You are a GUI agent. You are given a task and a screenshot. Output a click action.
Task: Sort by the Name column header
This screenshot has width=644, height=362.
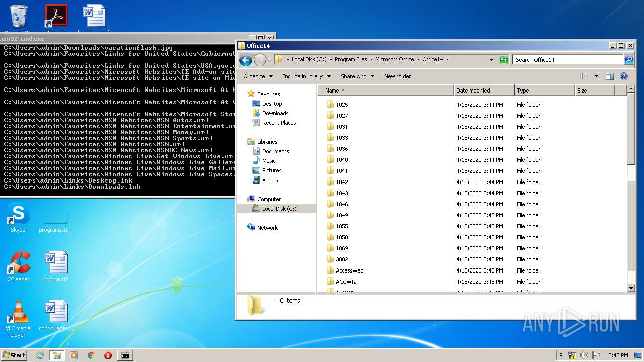coord(385,90)
